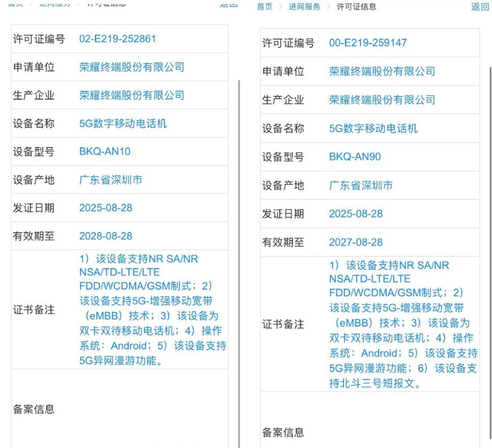
Task: Click left panel 申请单位 label
Action: click(x=34, y=67)
